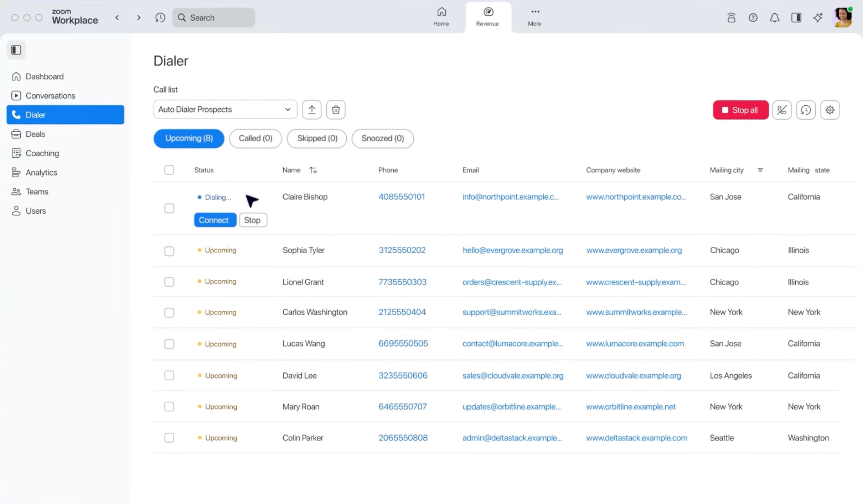Screen dimensions: 863x504
Task: Open dialer history clock icon
Action: pos(806,110)
